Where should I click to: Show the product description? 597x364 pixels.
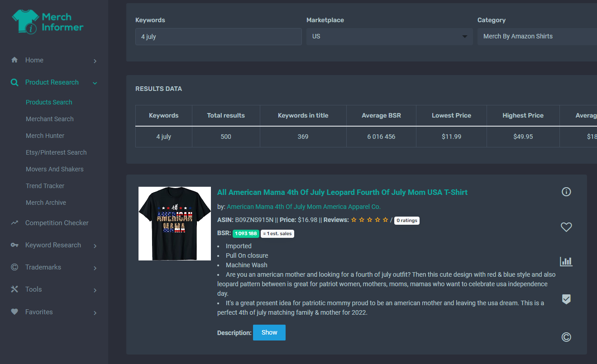click(269, 332)
